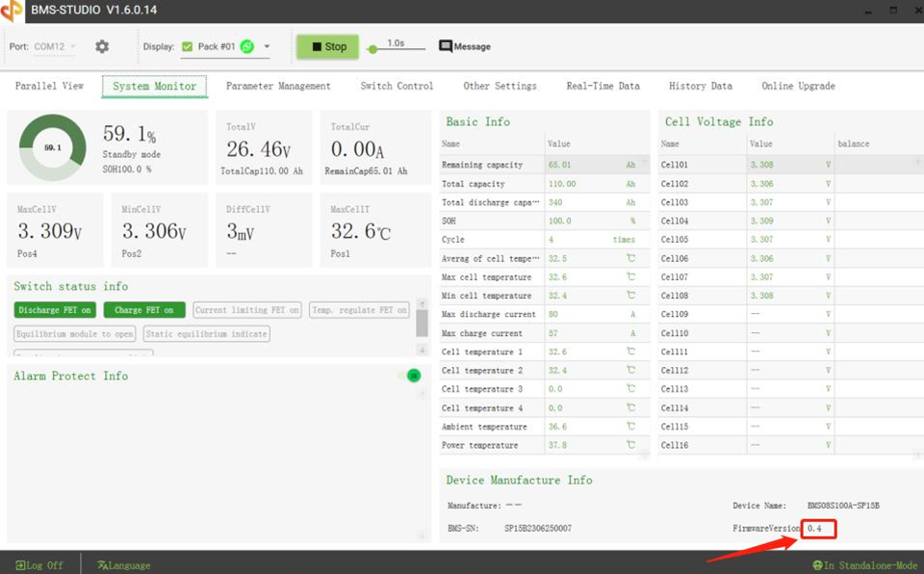Expand the Pack display selection dropdown

tap(267, 44)
